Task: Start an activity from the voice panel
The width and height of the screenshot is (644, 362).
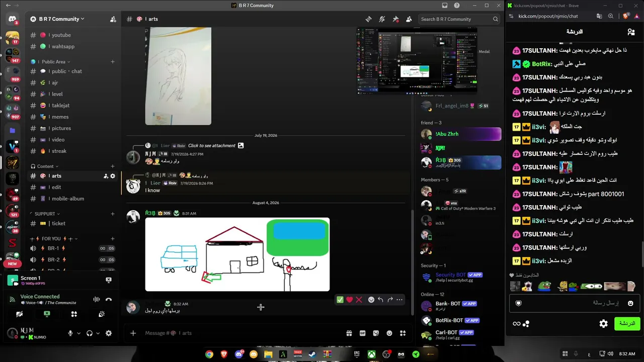Action: point(74,314)
